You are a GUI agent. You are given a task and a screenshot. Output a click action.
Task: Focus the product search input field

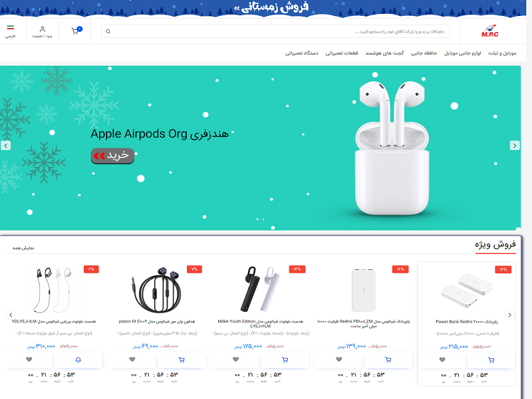click(x=275, y=31)
